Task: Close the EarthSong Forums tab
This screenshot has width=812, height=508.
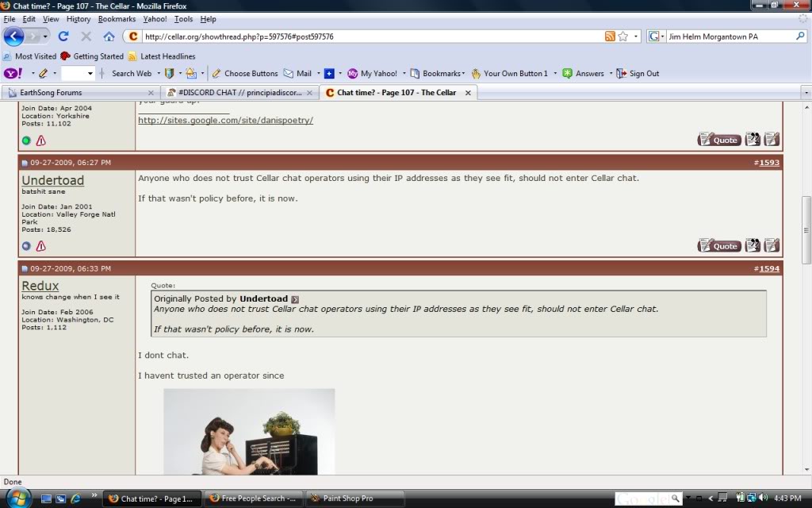Action: point(151,92)
